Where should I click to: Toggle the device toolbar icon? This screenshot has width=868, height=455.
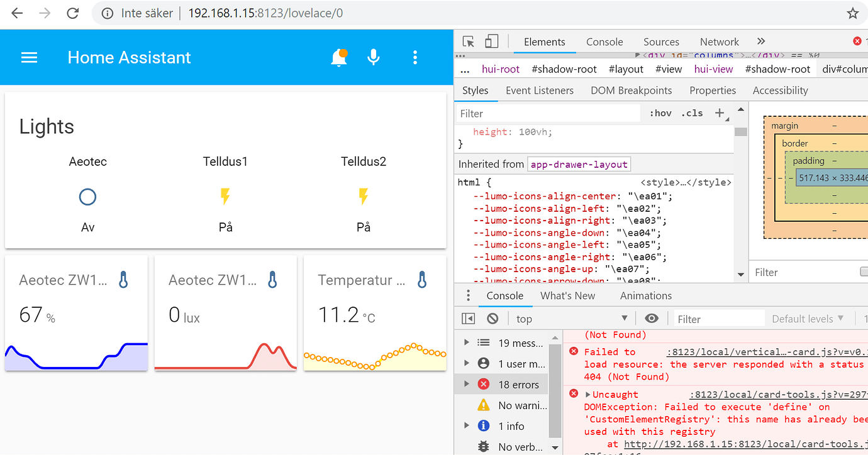[491, 41]
